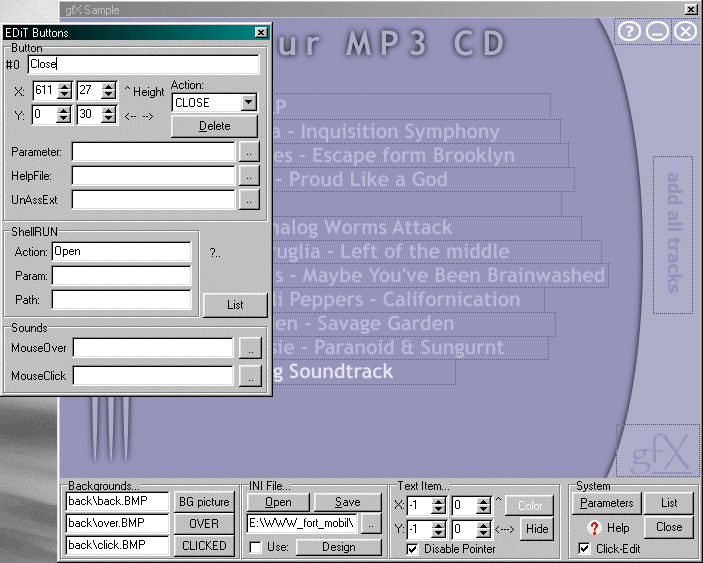
Task: Click the ShellRUN Path field
Action: click(x=122, y=299)
